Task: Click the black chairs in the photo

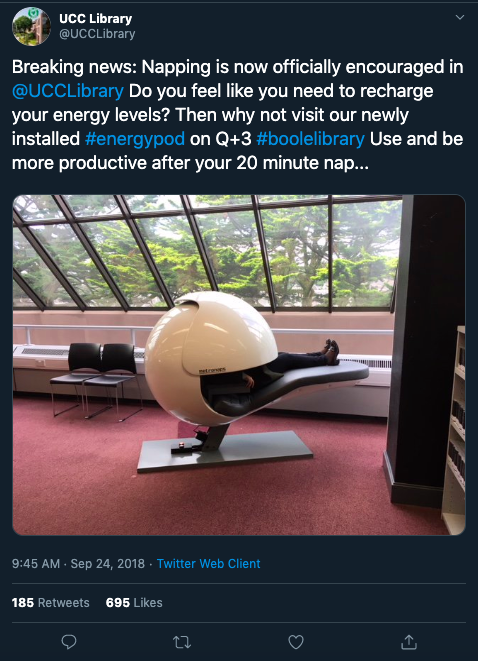Action: [x=96, y=377]
